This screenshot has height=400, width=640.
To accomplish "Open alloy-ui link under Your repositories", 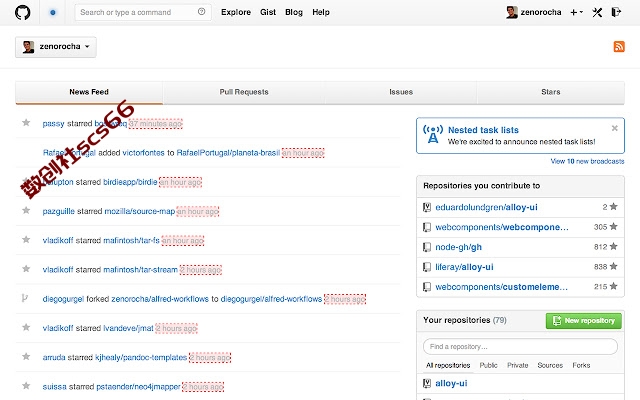I will [451, 383].
